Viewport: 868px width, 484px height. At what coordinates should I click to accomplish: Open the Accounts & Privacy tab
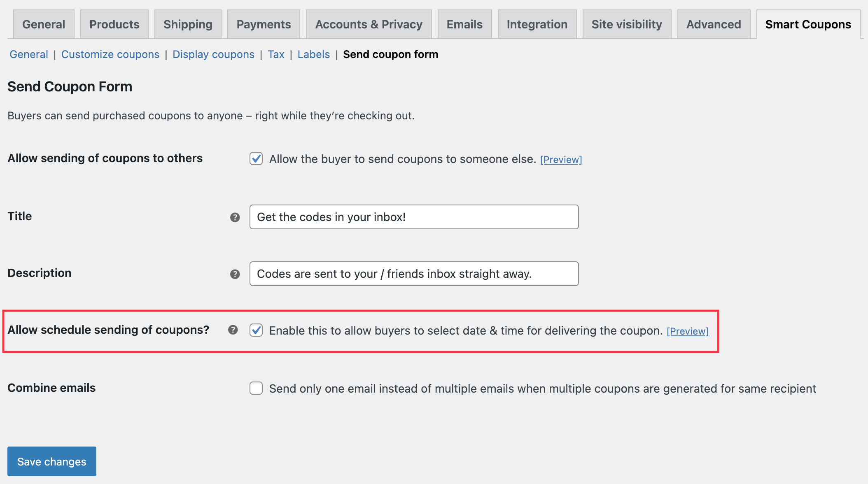tap(369, 24)
